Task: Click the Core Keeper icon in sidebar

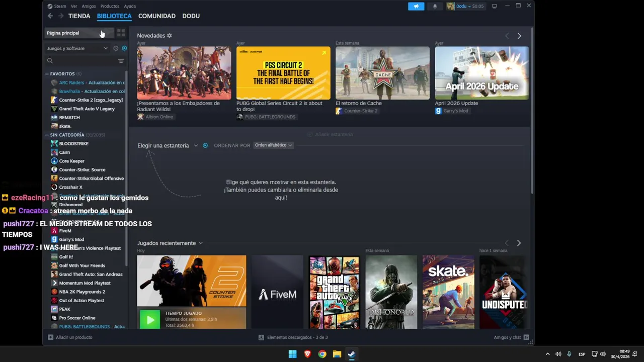Action: (x=54, y=161)
